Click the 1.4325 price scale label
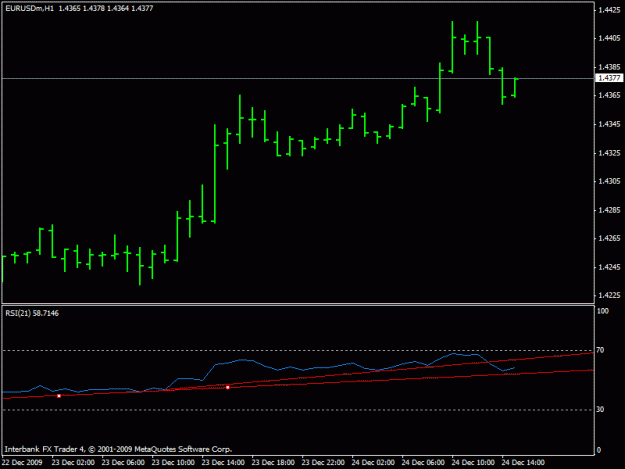625x469 pixels. click(x=609, y=153)
